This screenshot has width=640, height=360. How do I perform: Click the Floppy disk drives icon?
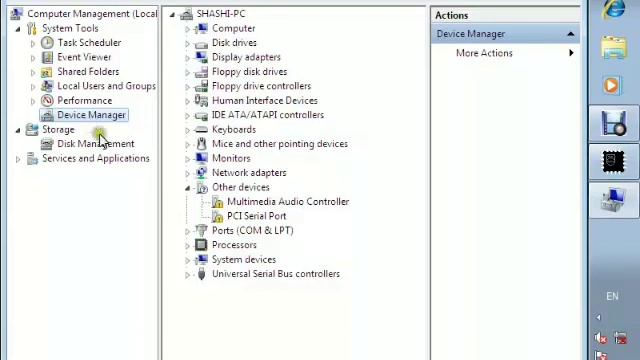(x=201, y=72)
